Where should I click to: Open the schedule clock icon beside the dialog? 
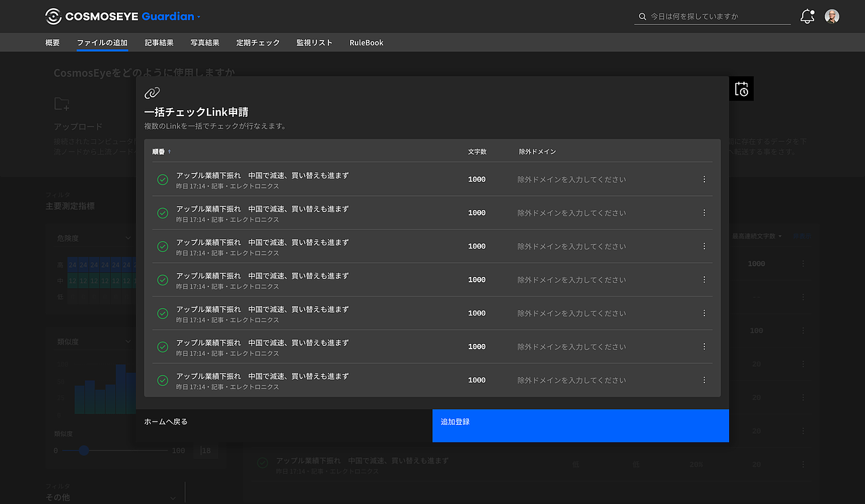pyautogui.click(x=741, y=89)
